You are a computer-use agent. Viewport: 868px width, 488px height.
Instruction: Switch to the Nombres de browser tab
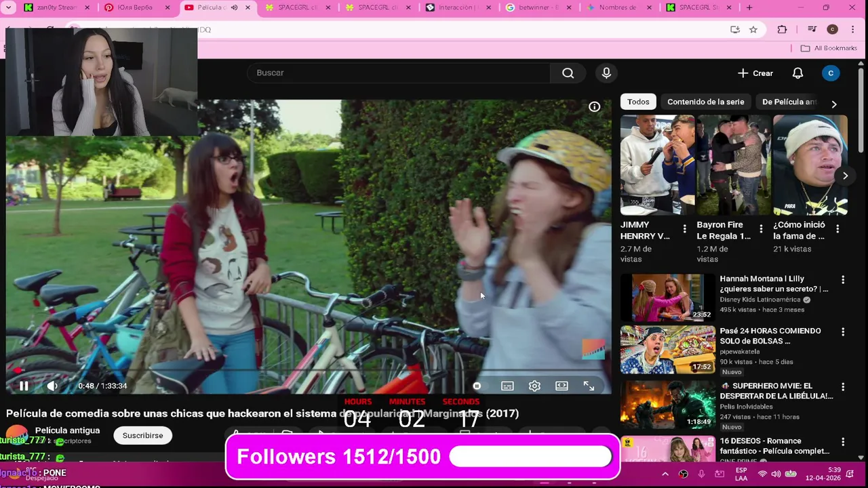pyautogui.click(x=619, y=7)
